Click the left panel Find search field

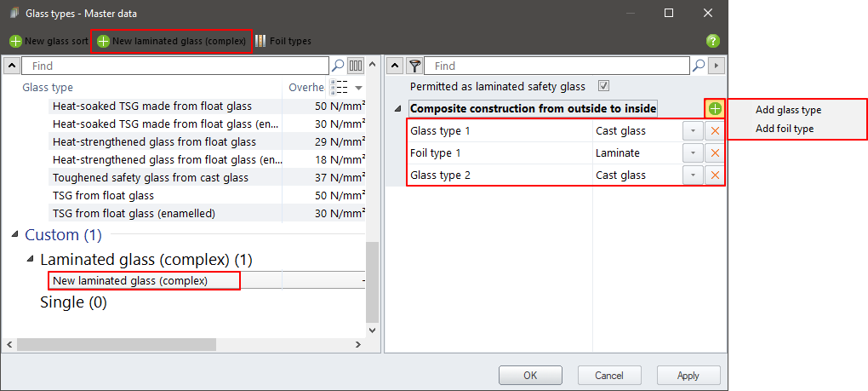point(174,66)
